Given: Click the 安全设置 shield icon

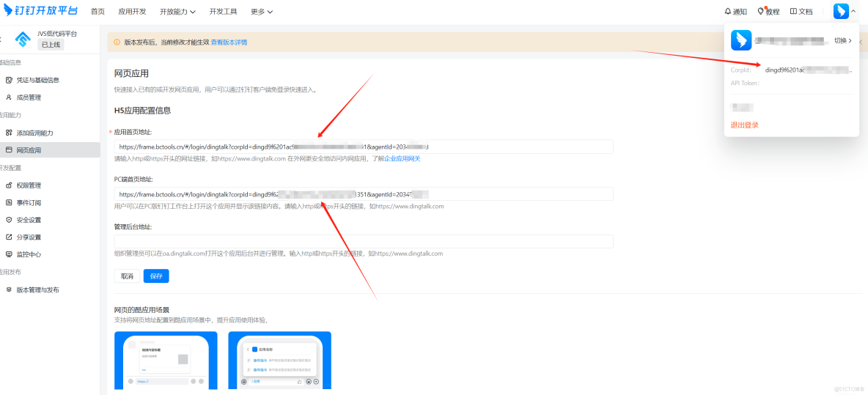Looking at the screenshot, I should 9,220.
